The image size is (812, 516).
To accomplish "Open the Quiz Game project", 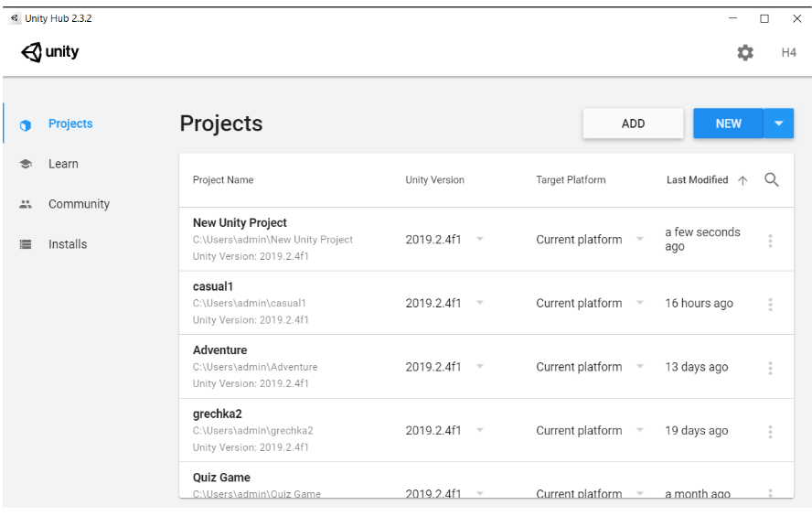I will tap(221, 478).
